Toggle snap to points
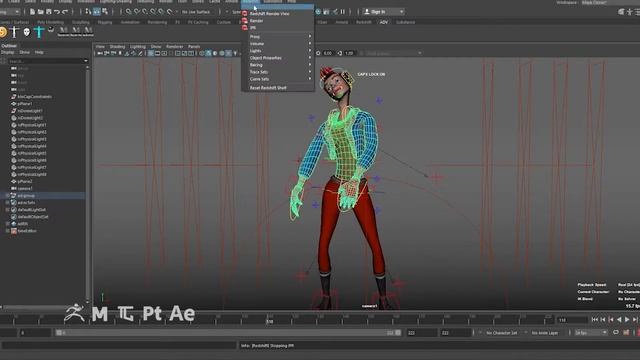 [x=145, y=12]
